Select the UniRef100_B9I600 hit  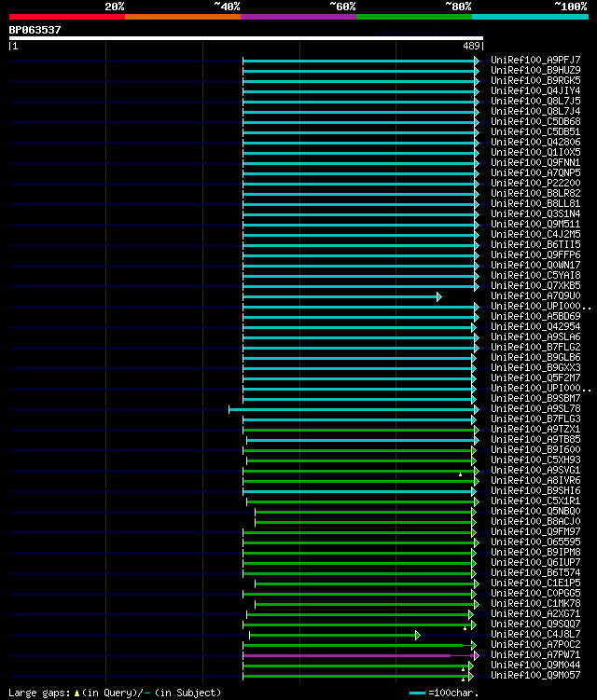point(535,450)
